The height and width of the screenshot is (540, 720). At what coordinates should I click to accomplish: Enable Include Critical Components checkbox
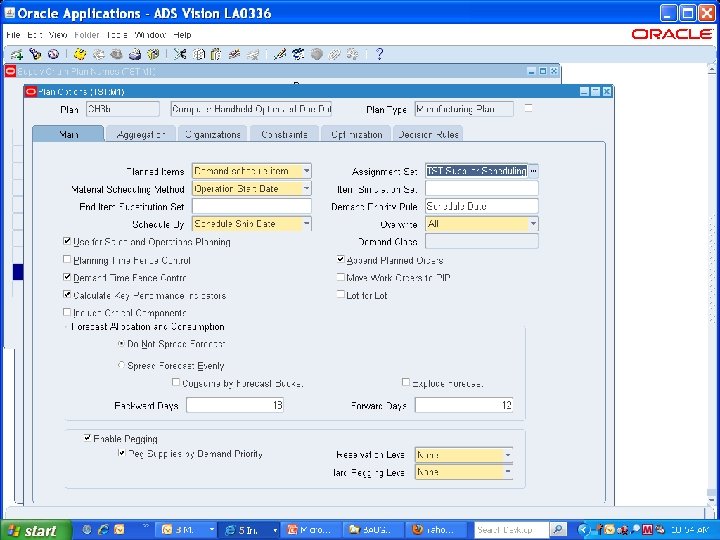coord(67,312)
